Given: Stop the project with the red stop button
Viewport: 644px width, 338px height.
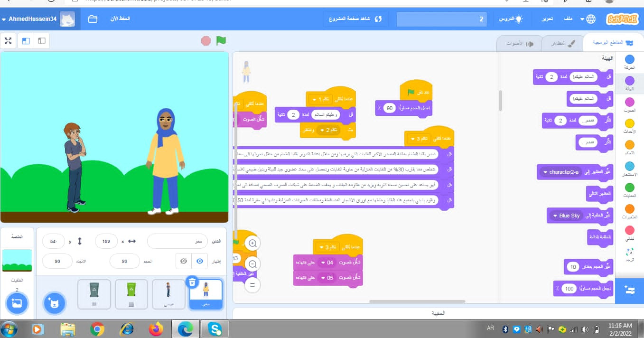Looking at the screenshot, I should point(205,41).
